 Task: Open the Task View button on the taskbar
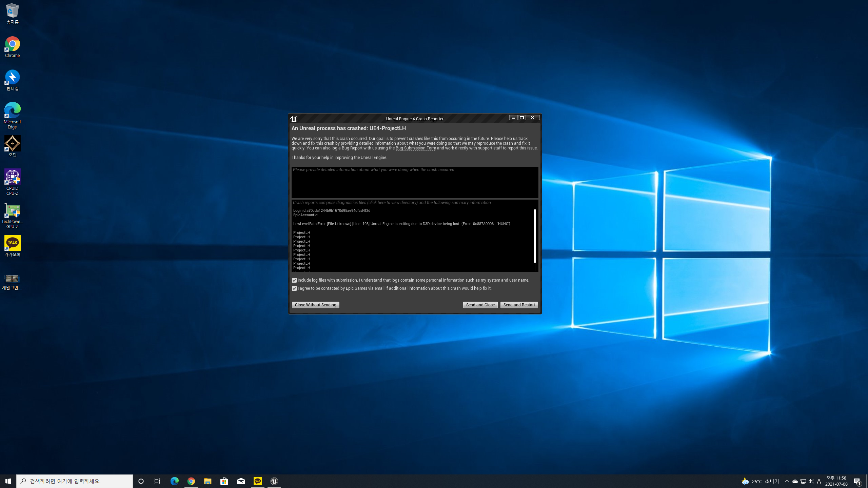(157, 481)
